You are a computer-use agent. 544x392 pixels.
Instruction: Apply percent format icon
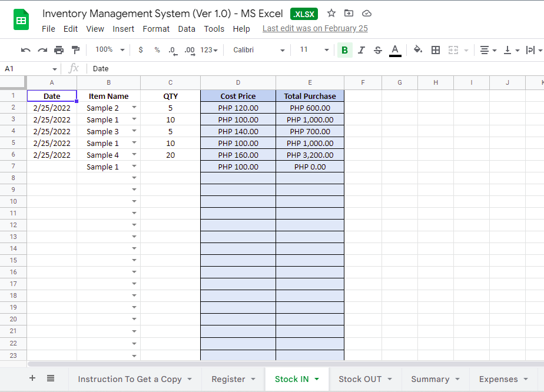pyautogui.click(x=157, y=50)
